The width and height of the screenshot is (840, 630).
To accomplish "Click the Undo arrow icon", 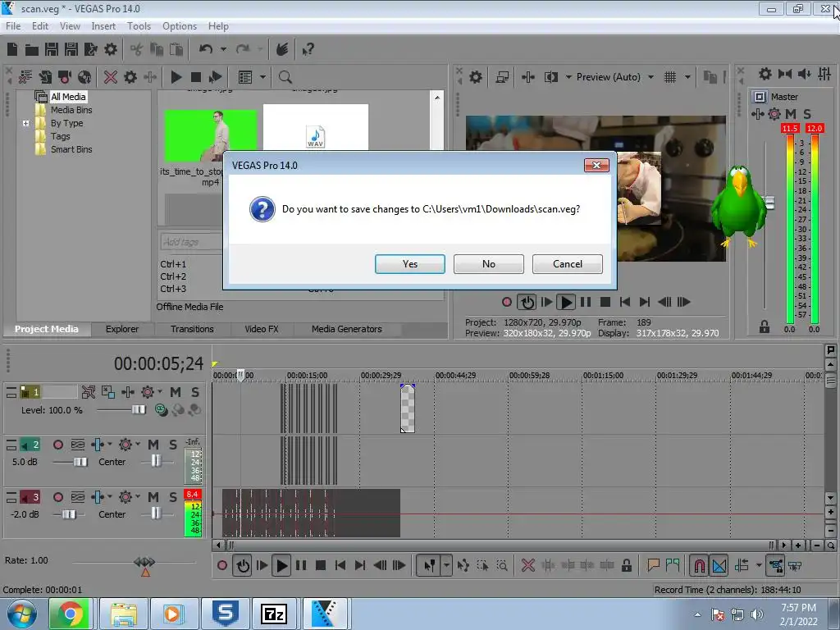I will (206, 49).
